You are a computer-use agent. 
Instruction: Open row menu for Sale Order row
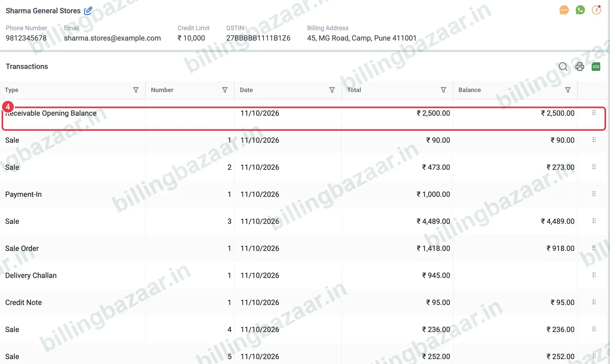594,248
